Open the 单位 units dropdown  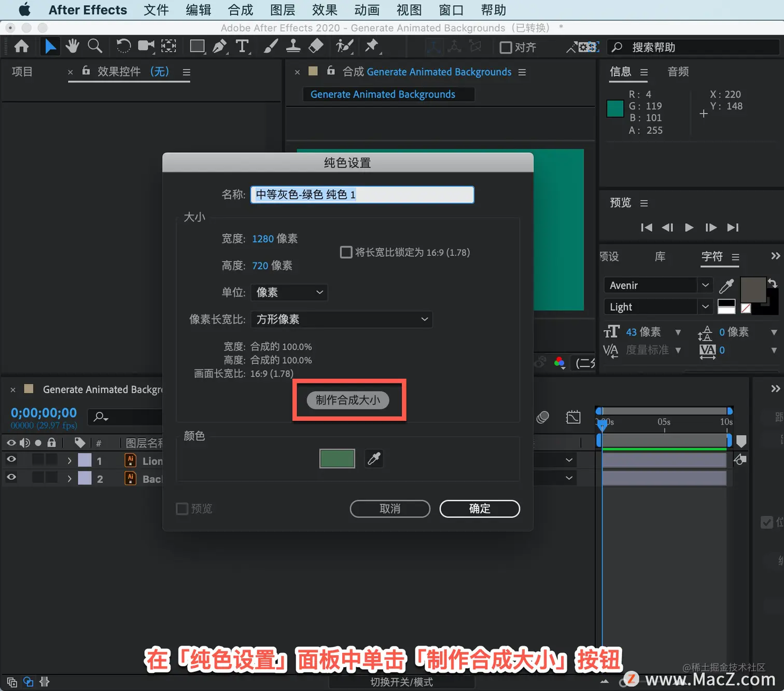[289, 293]
